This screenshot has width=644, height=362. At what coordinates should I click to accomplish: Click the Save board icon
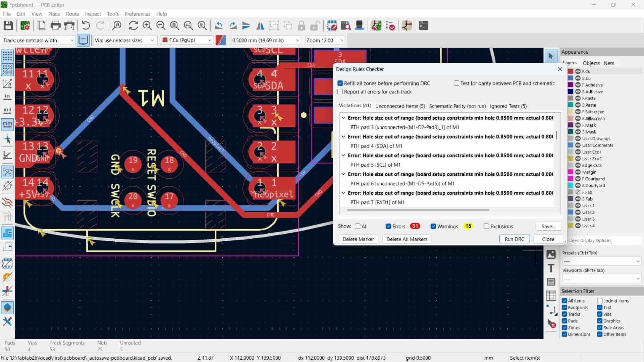click(x=8, y=26)
